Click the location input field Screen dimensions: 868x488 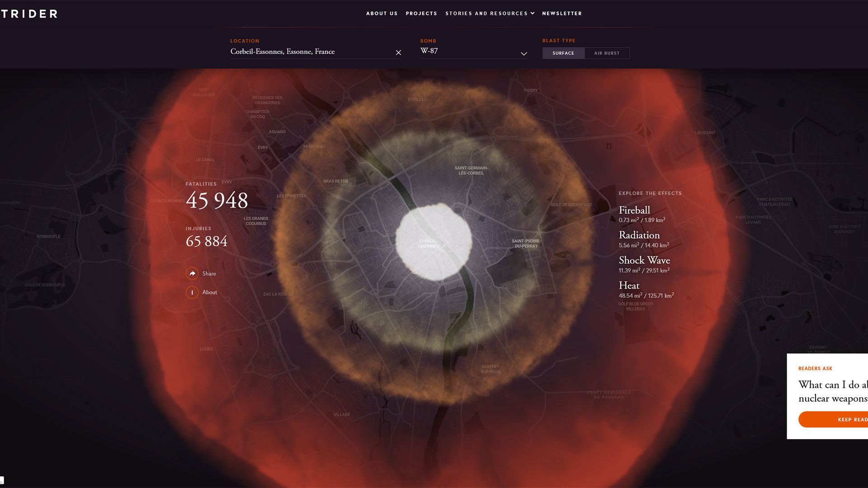click(307, 52)
